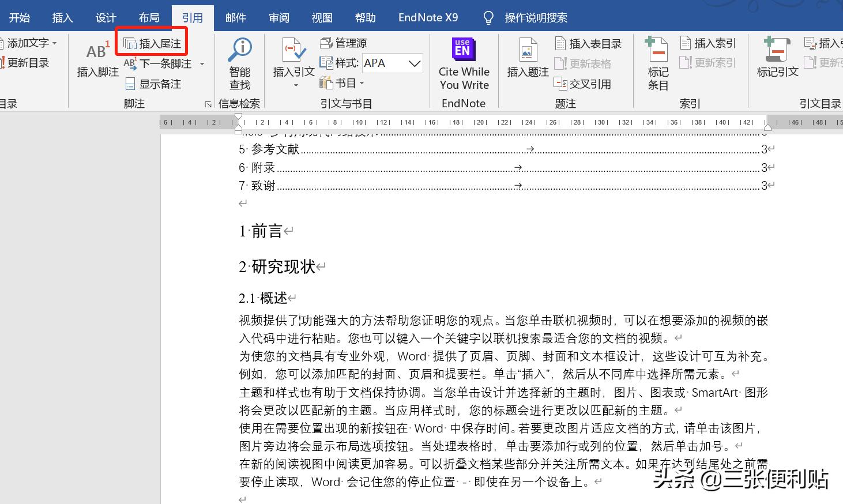843x504 pixels.
Task: Open the Bibliography (书目) dropdown
Action: click(x=346, y=82)
